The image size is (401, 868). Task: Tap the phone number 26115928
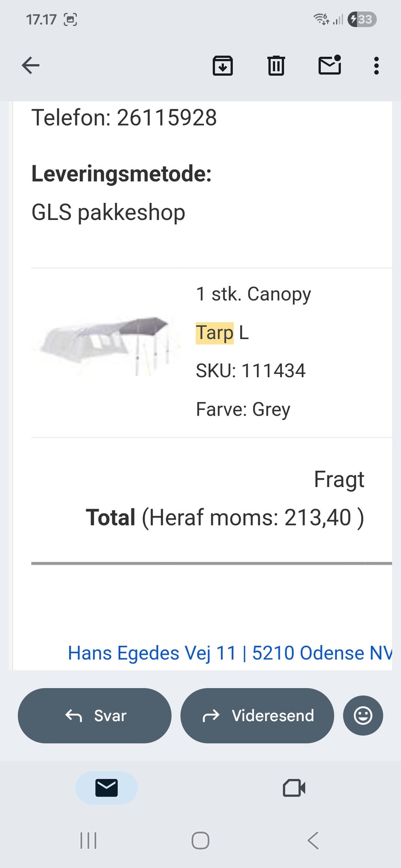tap(167, 118)
